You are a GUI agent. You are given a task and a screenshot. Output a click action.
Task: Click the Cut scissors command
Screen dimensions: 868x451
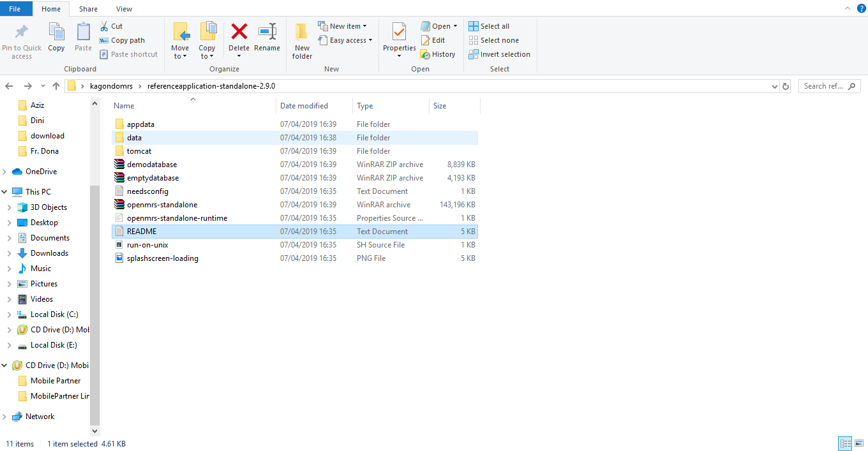[x=111, y=26]
